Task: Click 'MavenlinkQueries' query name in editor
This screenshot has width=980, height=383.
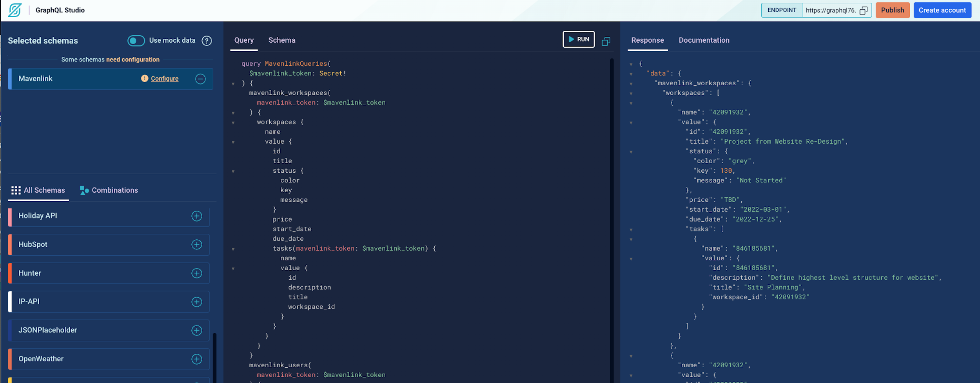Action: coord(296,63)
